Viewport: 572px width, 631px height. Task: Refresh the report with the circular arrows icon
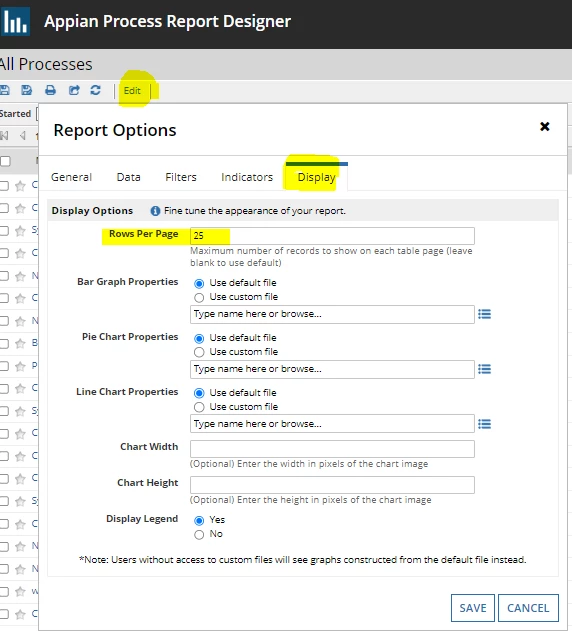pyautogui.click(x=95, y=90)
